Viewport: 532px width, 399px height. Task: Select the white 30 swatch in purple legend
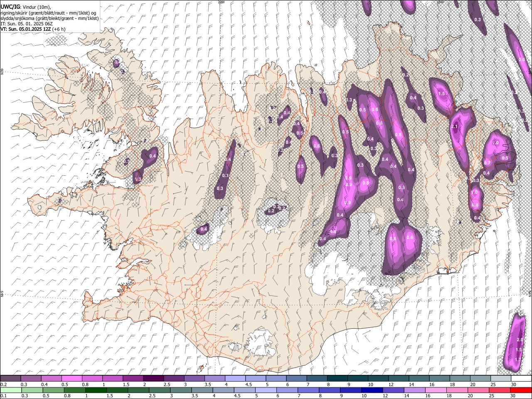[521, 379]
